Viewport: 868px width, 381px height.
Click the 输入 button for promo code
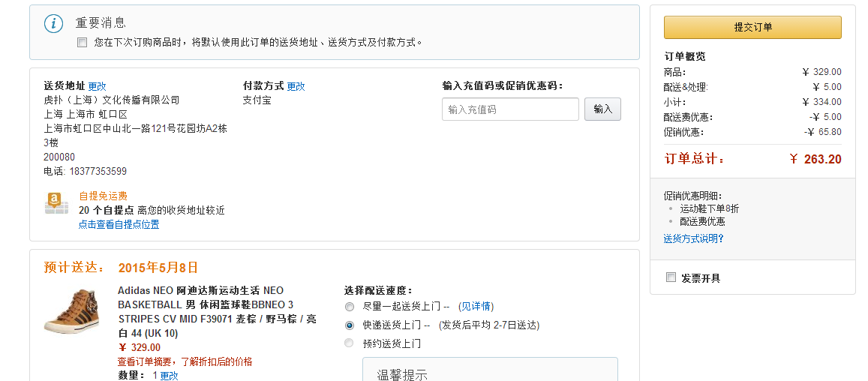603,109
